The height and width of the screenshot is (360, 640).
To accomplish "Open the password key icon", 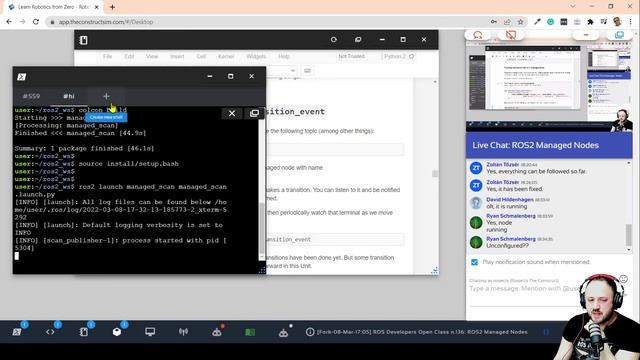I will (494, 22).
